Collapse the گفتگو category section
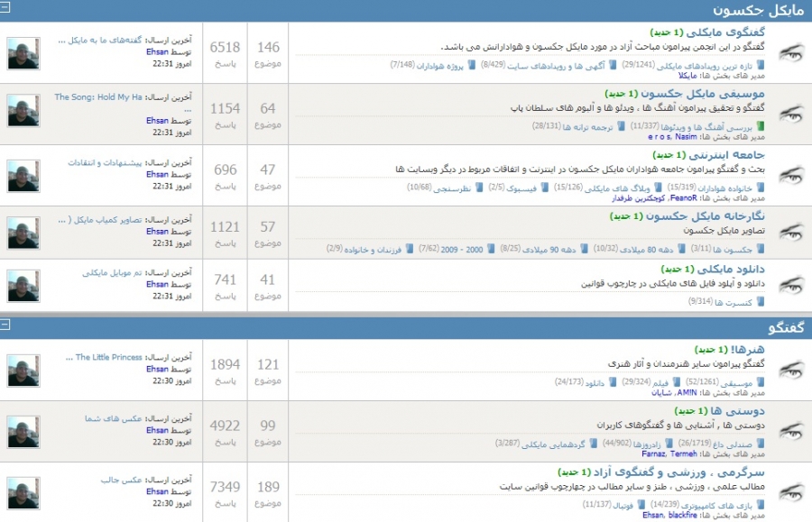The height and width of the screenshot is (522, 812). tap(6, 324)
